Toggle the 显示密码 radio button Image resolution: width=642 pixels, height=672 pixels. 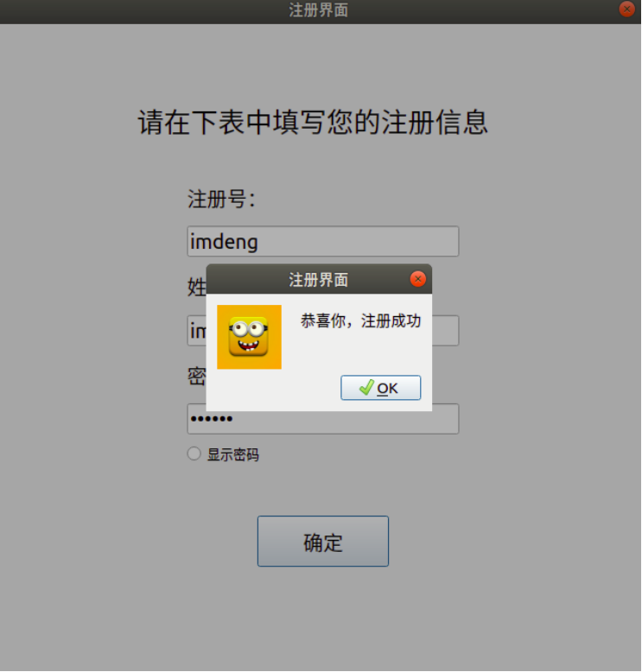pyautogui.click(x=194, y=453)
